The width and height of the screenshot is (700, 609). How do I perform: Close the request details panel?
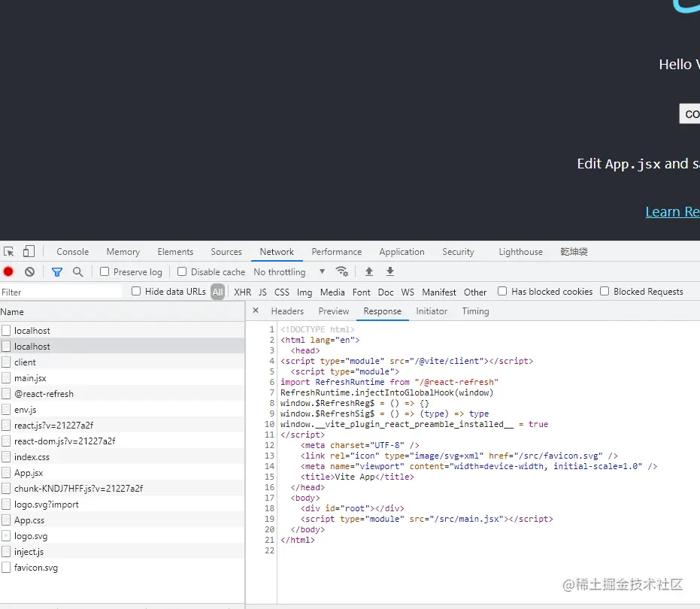[x=256, y=311]
